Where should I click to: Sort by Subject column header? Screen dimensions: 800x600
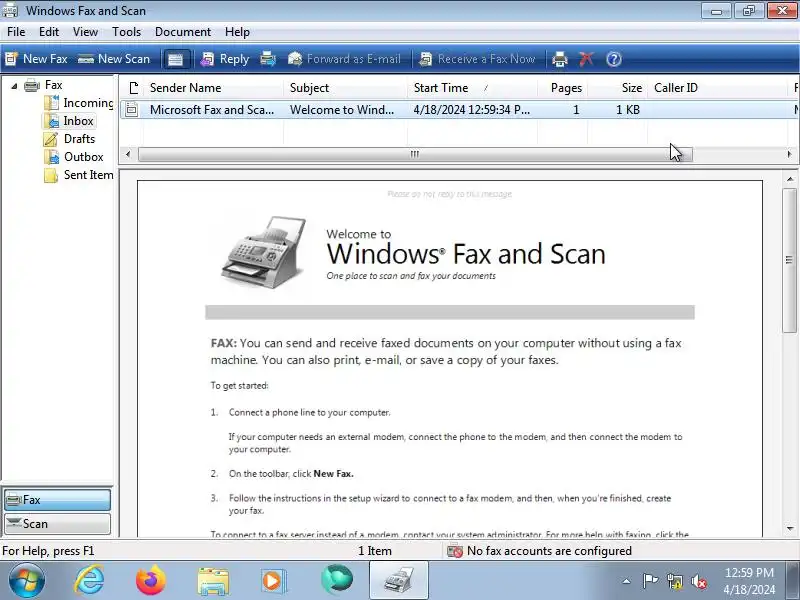[x=345, y=88]
